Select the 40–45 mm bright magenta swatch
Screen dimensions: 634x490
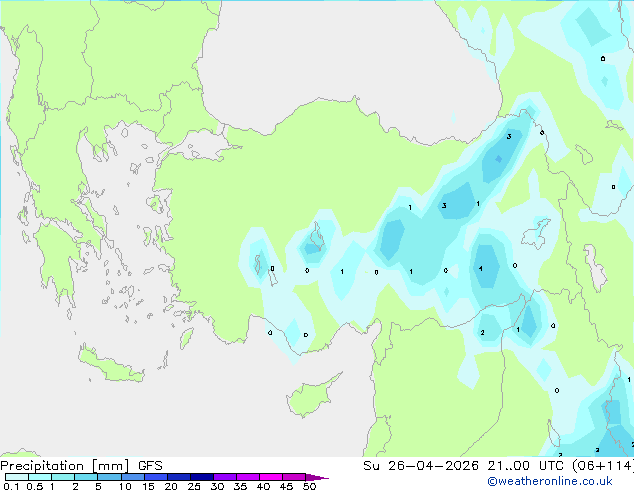click(271, 477)
